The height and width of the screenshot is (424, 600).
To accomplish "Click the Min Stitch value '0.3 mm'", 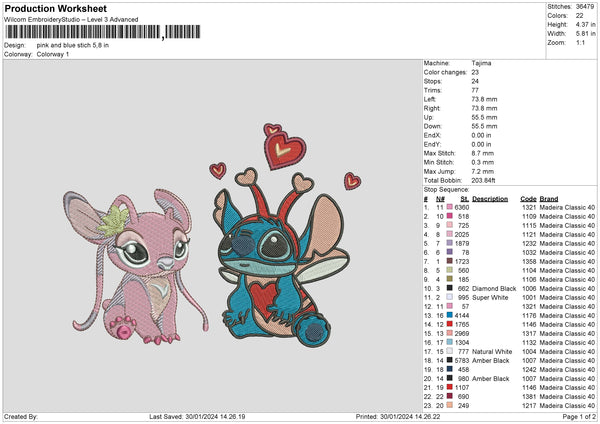I will pyautogui.click(x=483, y=162).
